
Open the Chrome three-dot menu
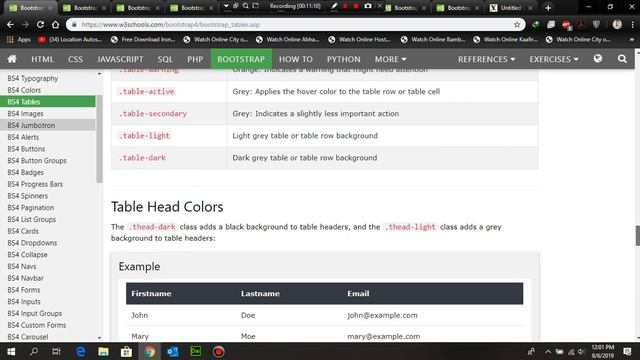point(632,24)
